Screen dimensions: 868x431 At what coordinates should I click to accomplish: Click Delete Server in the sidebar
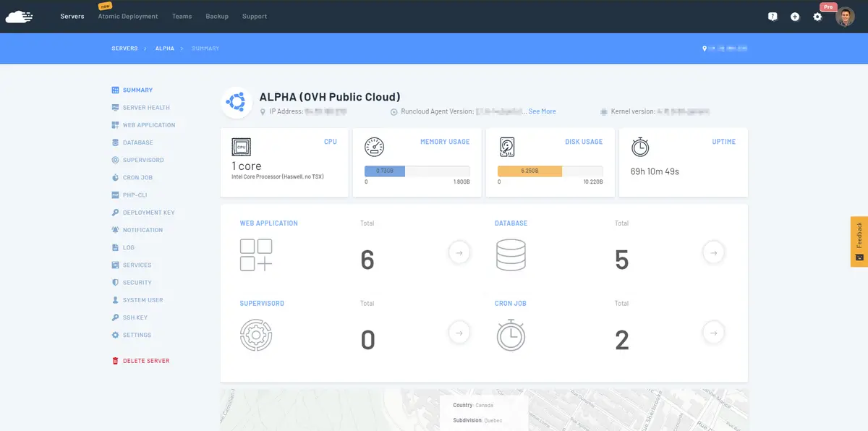click(x=140, y=361)
